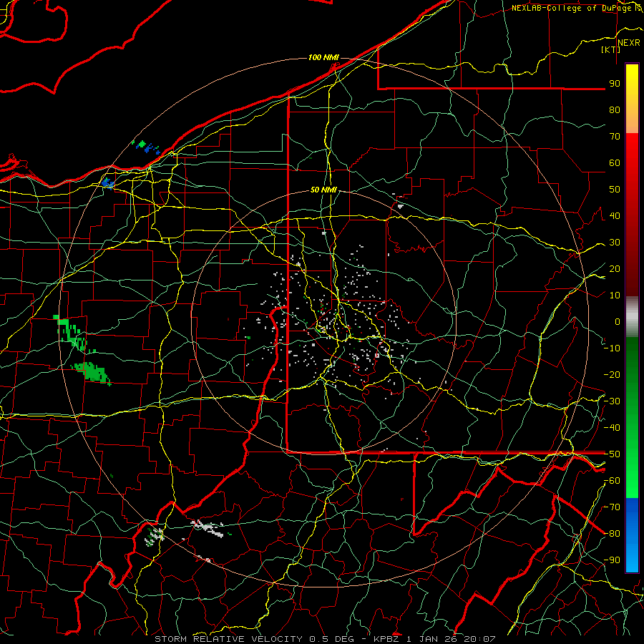The width and height of the screenshot is (644, 644).
Task: Select the -80 value on the velocity scale
Action: click(x=612, y=534)
